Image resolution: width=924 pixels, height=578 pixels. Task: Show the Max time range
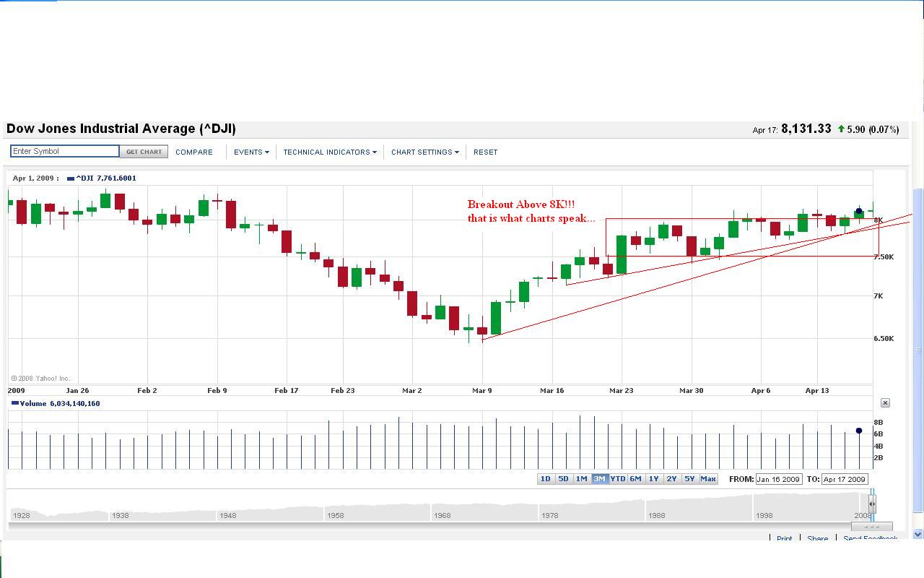click(708, 479)
